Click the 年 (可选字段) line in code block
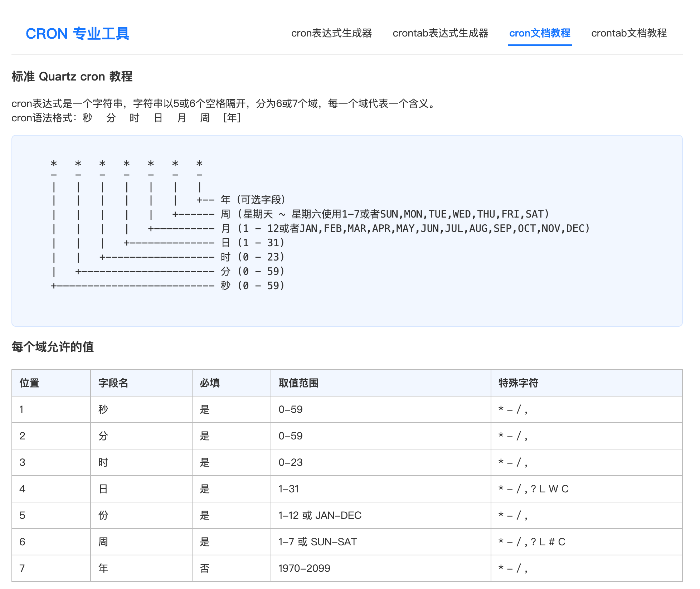 click(253, 200)
